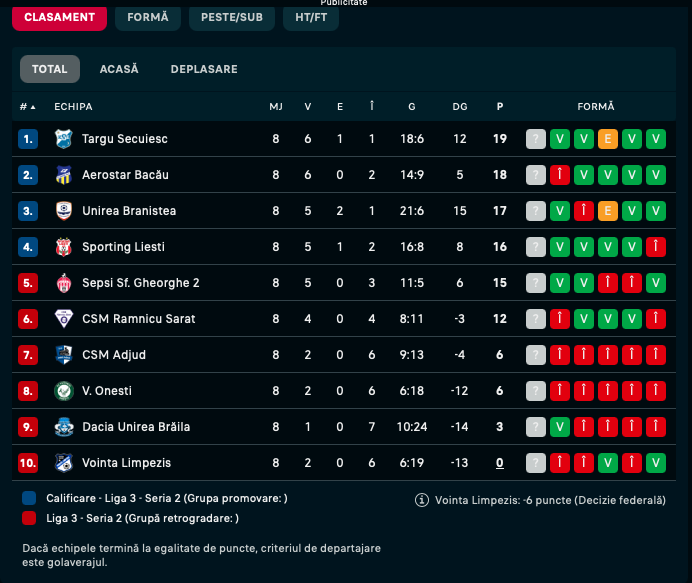Image resolution: width=692 pixels, height=583 pixels.
Task: Sort standings by the P points column
Action: click(500, 106)
